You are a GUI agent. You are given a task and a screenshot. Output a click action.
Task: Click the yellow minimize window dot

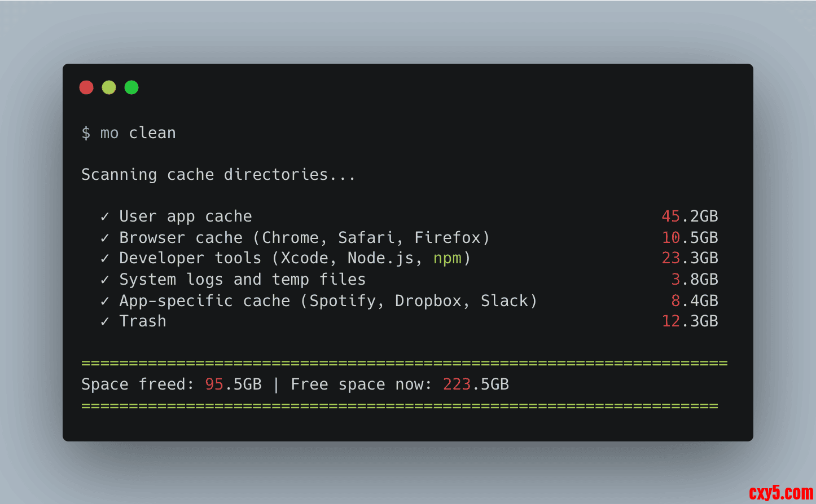pyautogui.click(x=109, y=87)
